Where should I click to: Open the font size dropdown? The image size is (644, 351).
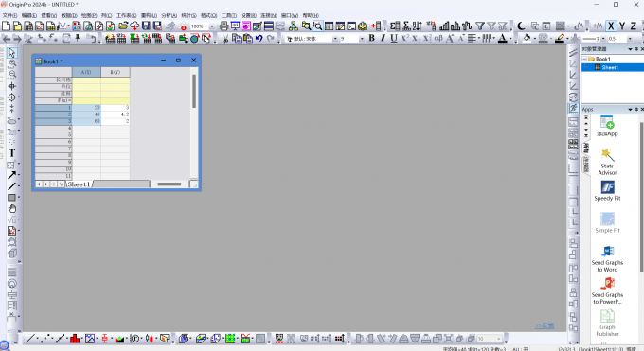pos(362,39)
